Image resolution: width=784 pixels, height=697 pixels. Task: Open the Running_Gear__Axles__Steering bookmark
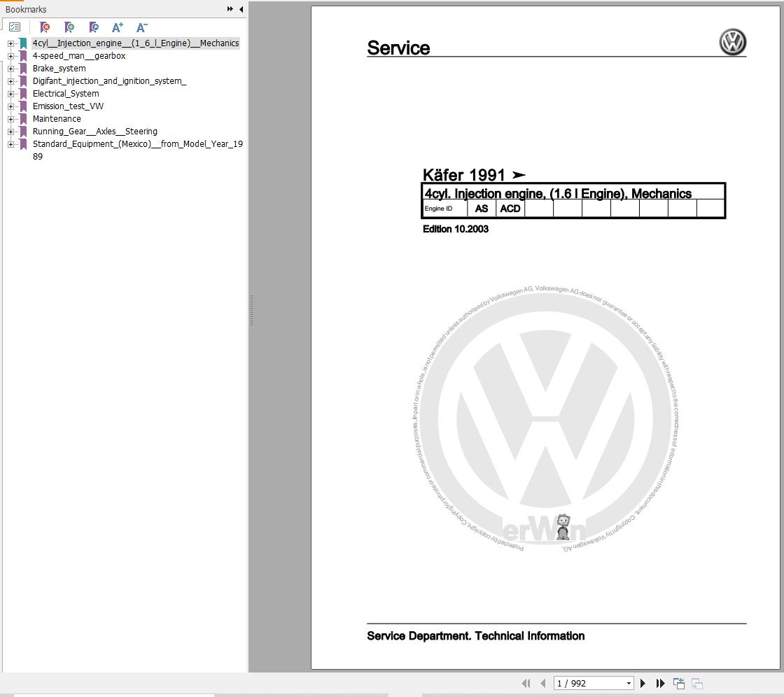pyautogui.click(x=95, y=131)
